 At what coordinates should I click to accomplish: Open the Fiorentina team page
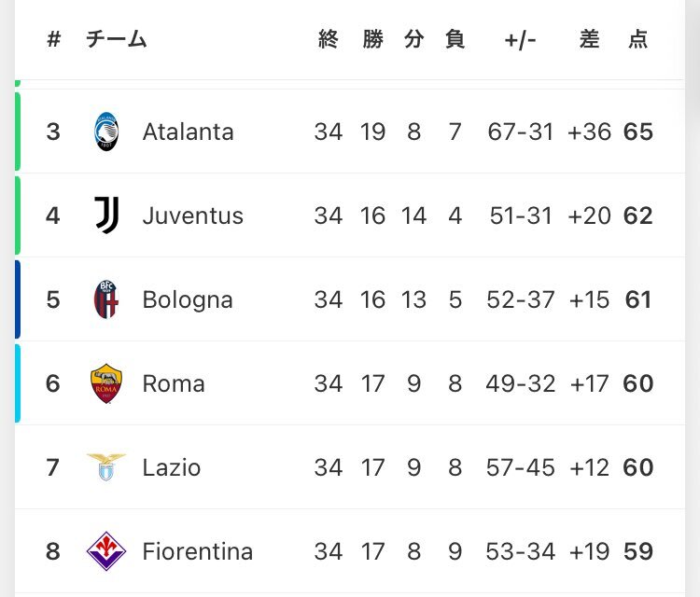coord(198,551)
